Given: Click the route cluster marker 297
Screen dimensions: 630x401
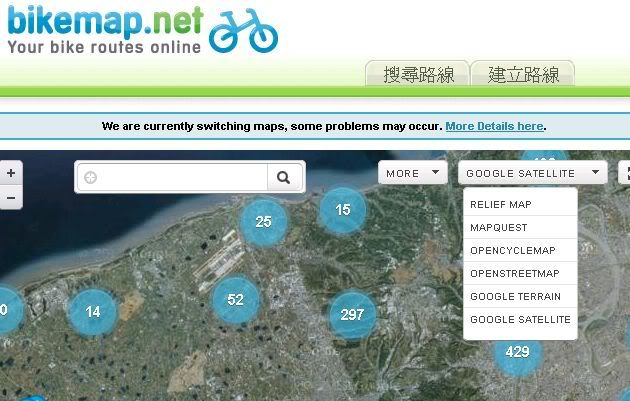Looking at the screenshot, I should tap(352, 314).
